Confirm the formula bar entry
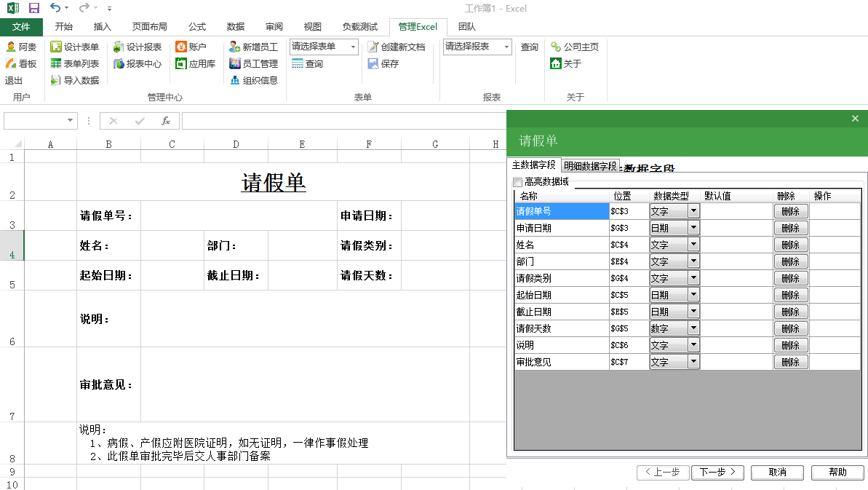Screen dimensions: 868x490 140,121
